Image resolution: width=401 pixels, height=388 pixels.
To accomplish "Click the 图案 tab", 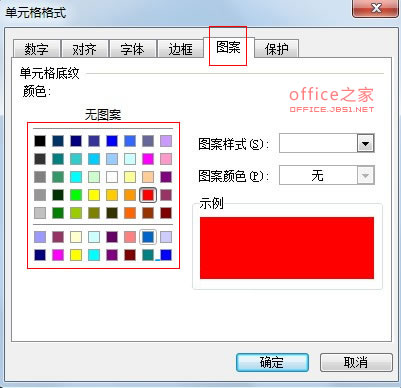I will (x=228, y=47).
